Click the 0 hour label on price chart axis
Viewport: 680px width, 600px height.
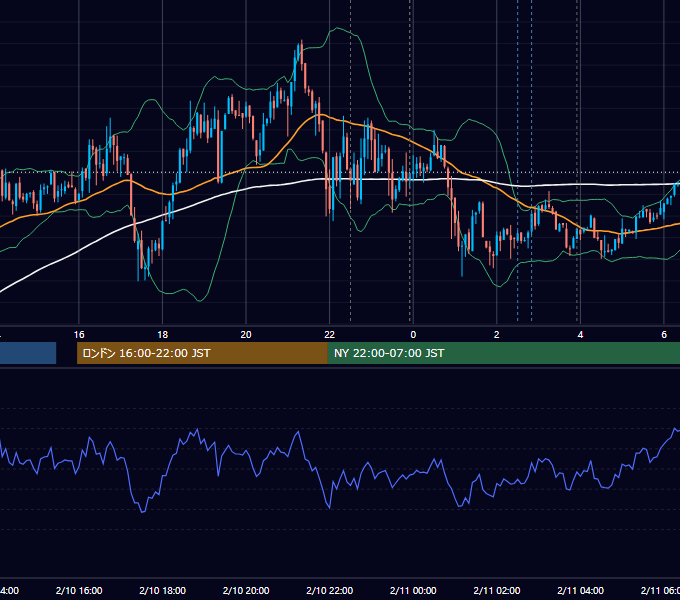click(x=413, y=335)
